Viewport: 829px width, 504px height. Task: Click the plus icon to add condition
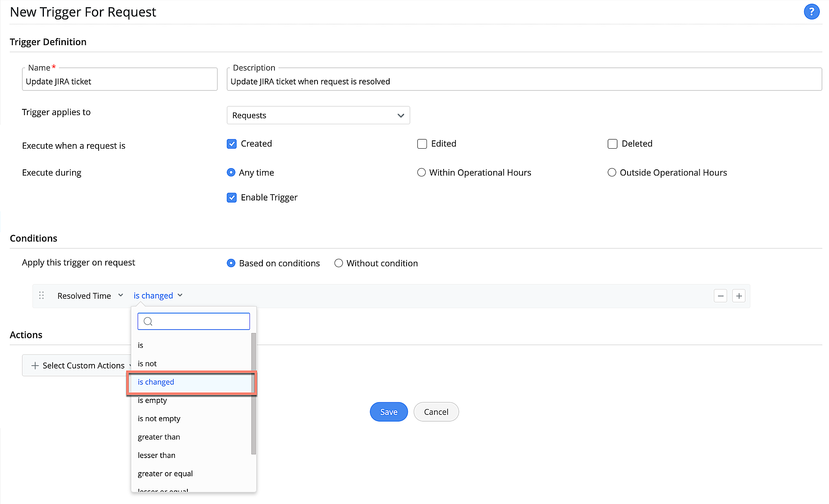[x=739, y=296]
